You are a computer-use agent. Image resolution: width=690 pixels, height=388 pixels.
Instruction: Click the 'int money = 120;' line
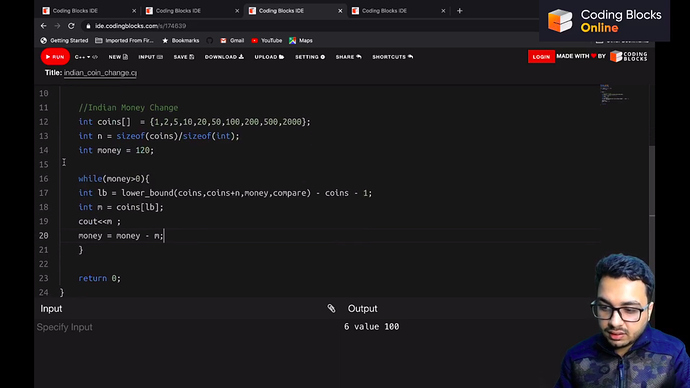click(x=116, y=150)
